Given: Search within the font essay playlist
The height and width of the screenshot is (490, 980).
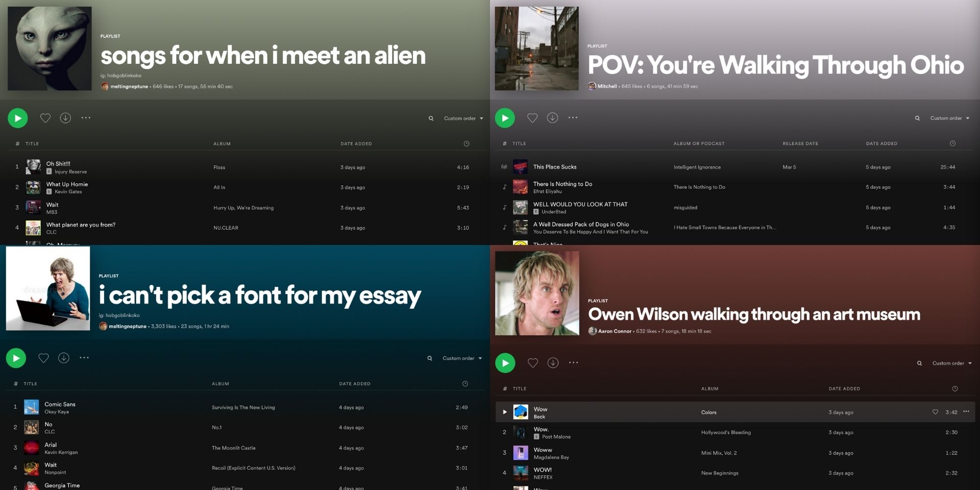Looking at the screenshot, I should tap(430, 358).
